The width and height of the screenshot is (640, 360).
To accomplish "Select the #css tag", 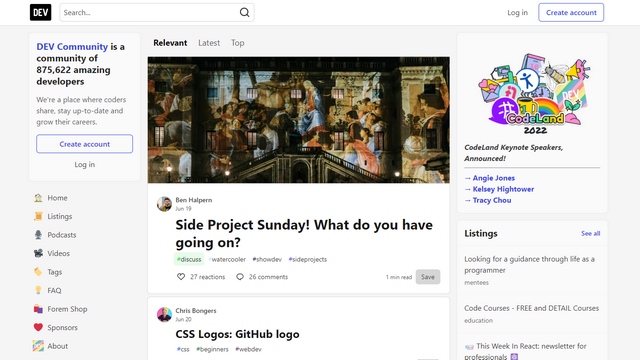I will coord(183,349).
